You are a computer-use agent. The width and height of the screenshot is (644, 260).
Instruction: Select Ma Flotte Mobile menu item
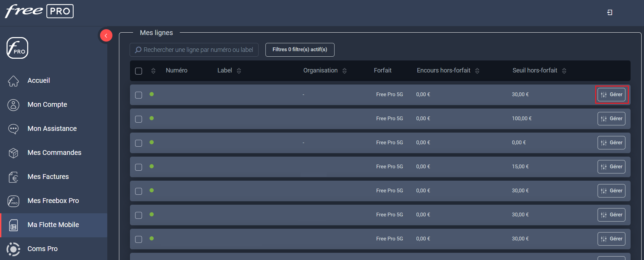53,225
